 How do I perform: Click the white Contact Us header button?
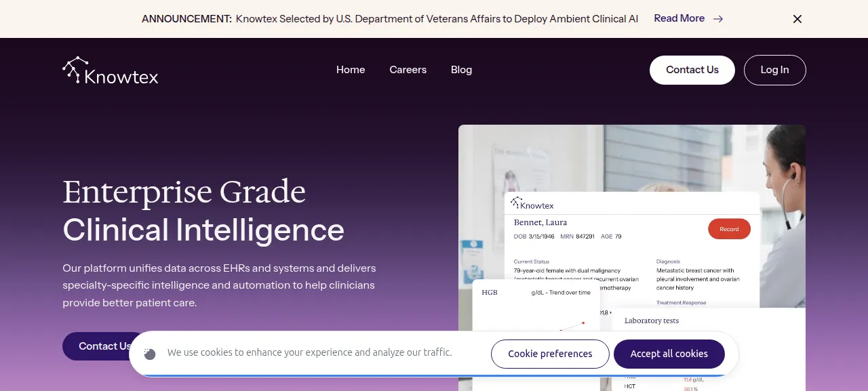coord(692,70)
